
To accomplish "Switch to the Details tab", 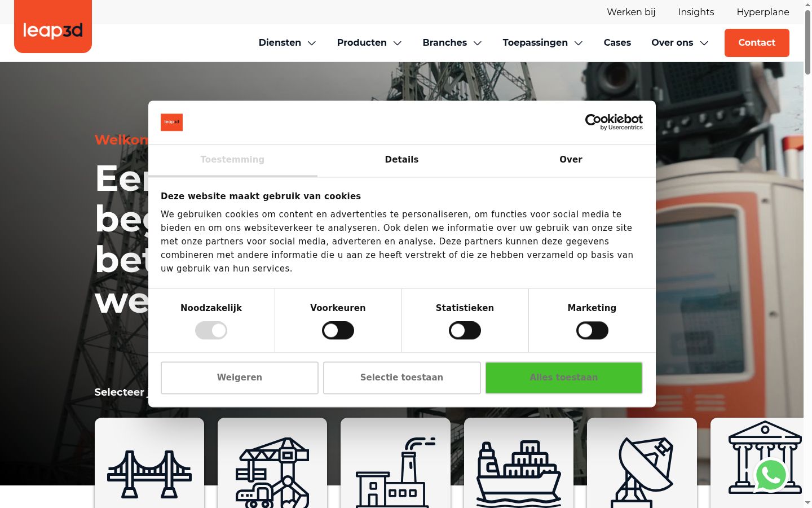I will click(401, 160).
